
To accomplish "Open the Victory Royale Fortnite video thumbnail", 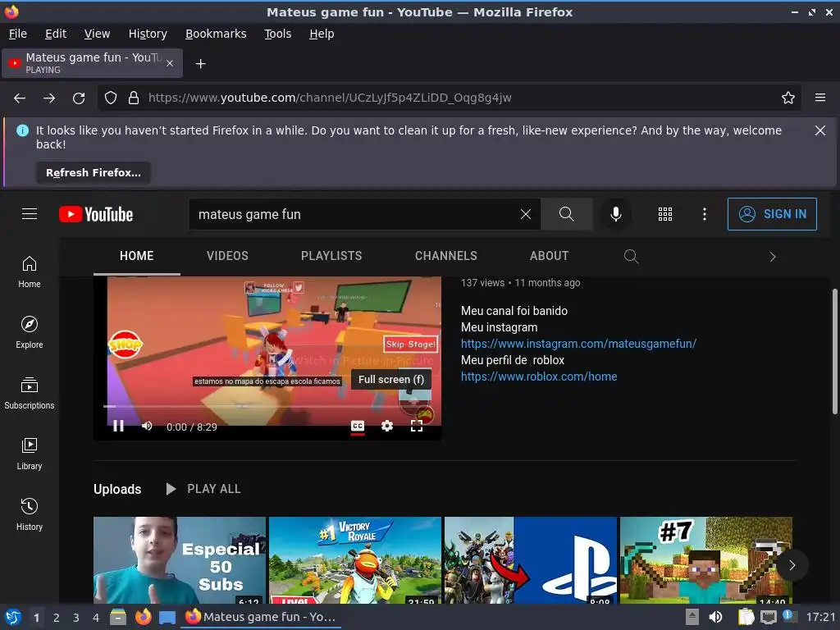I will click(x=354, y=559).
